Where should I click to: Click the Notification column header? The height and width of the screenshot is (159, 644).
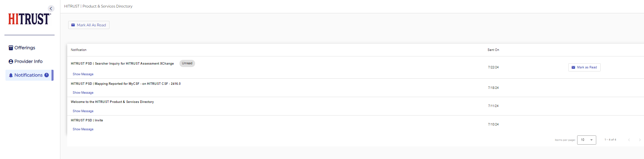(78, 50)
